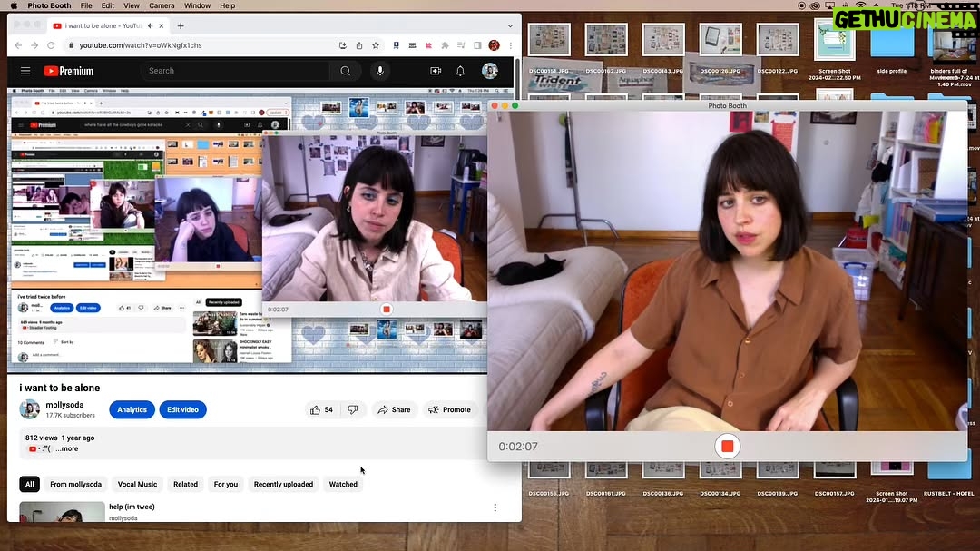Toggle the Chrome side panel icon
Image resolution: width=980 pixels, height=551 pixels.
pyautogui.click(x=477, y=45)
